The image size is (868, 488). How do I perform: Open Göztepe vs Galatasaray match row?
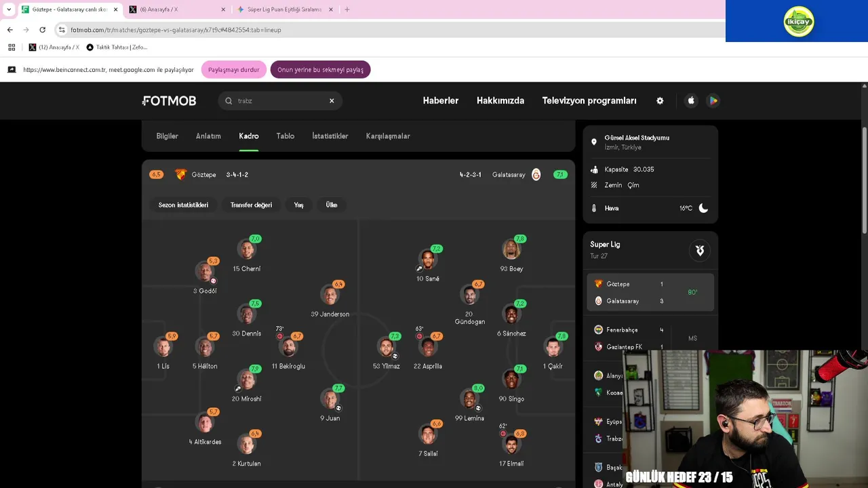[650, 292]
